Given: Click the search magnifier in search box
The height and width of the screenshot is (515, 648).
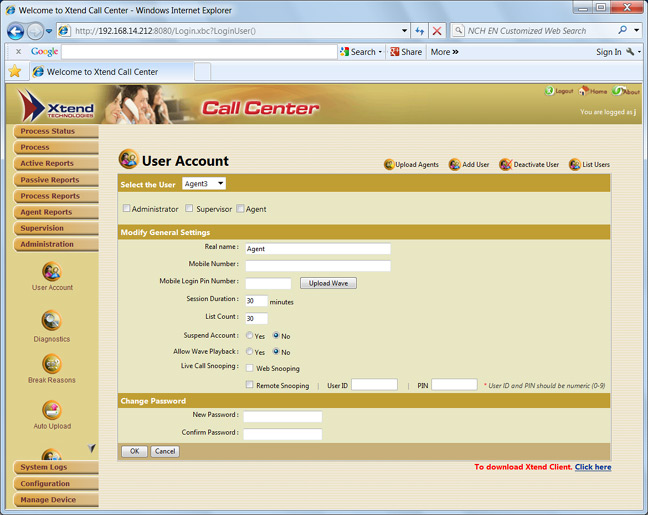Looking at the screenshot, I should [622, 31].
